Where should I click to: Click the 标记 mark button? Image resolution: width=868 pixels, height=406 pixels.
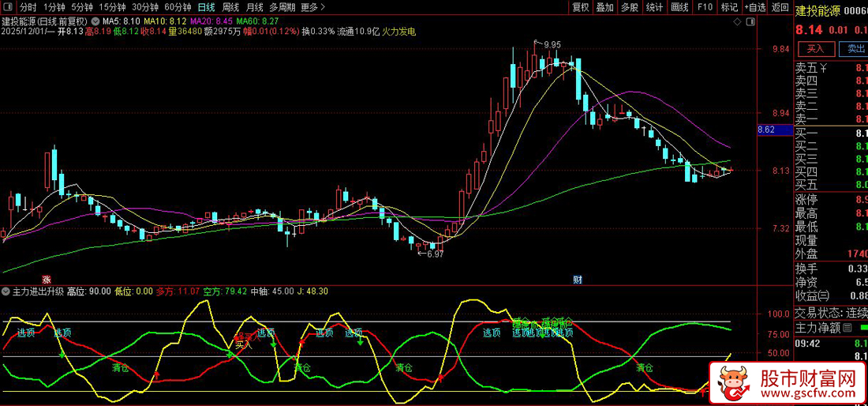pos(730,7)
